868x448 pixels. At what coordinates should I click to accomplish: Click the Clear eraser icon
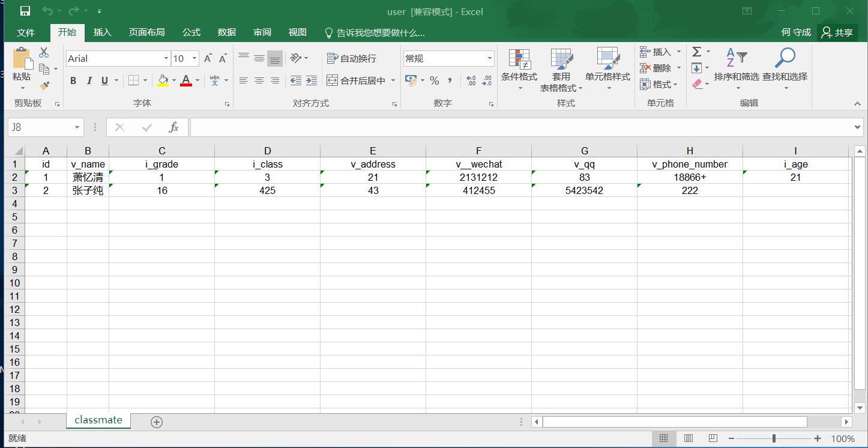tap(697, 84)
